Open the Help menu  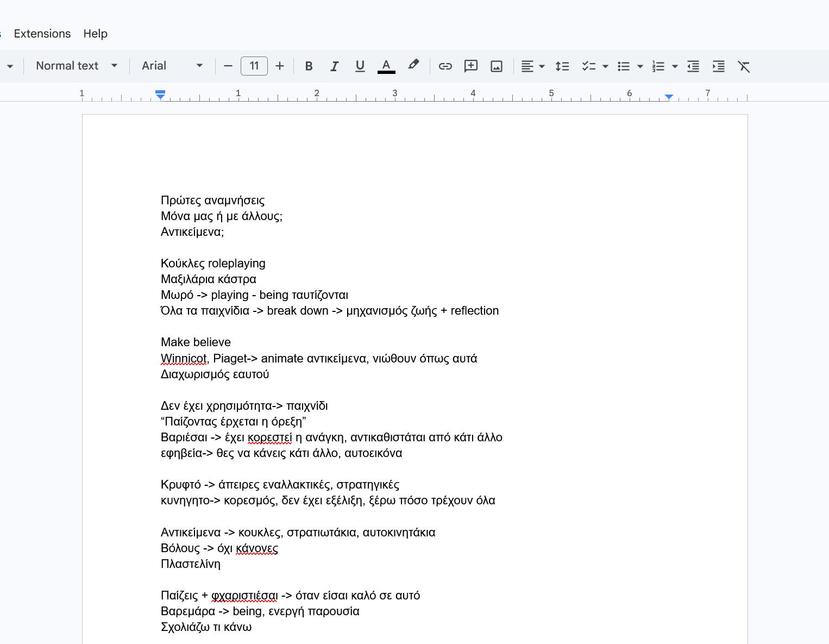coord(96,34)
